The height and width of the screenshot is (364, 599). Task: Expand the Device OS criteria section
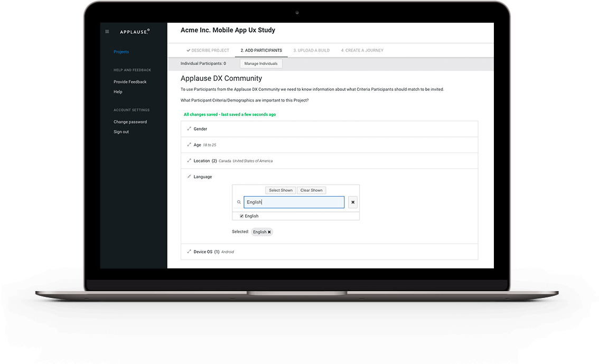(189, 251)
